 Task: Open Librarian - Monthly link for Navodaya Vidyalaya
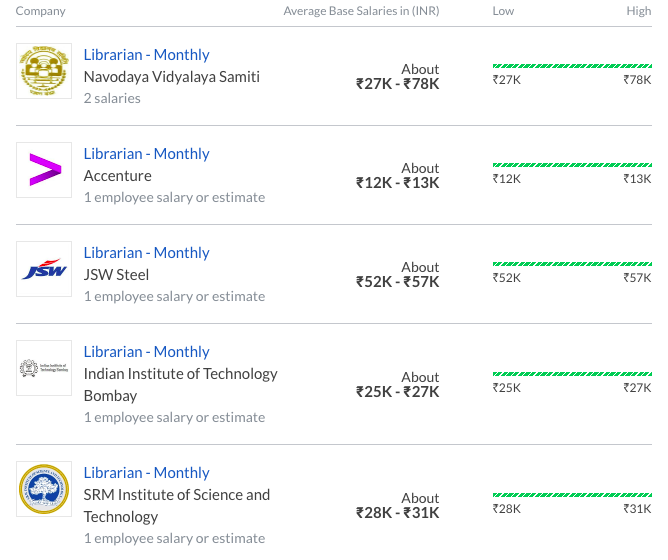(146, 55)
